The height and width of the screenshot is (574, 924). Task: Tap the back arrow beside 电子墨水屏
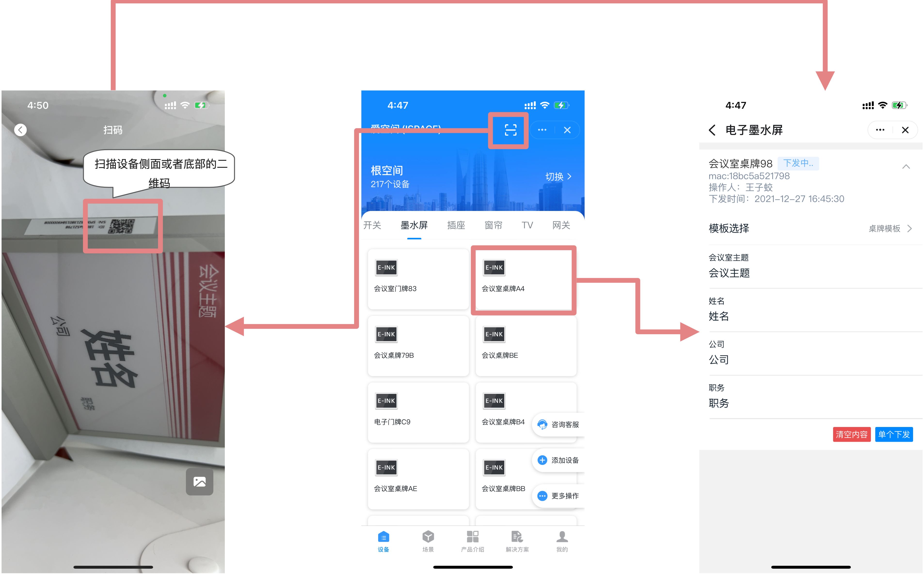coord(712,130)
